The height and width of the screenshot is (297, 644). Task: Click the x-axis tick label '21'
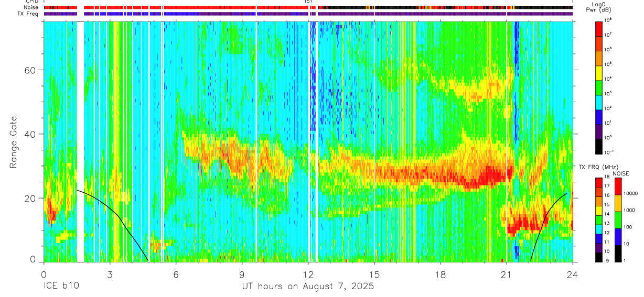point(507,274)
